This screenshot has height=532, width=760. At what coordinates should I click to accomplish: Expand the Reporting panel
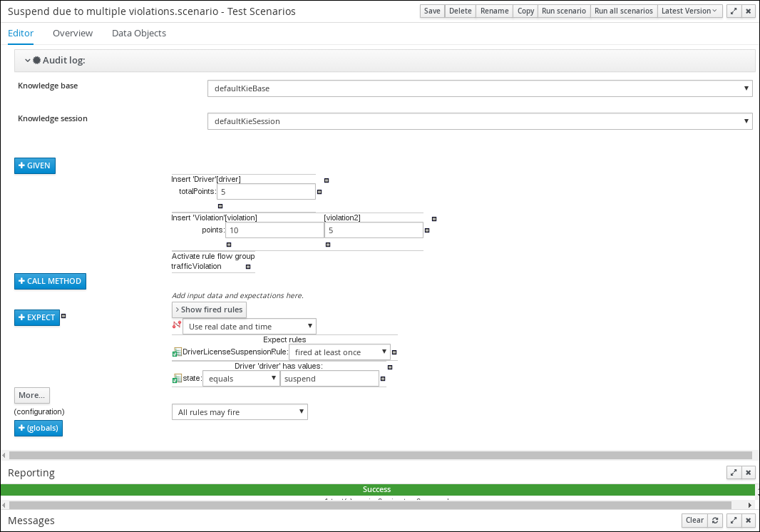coord(734,472)
